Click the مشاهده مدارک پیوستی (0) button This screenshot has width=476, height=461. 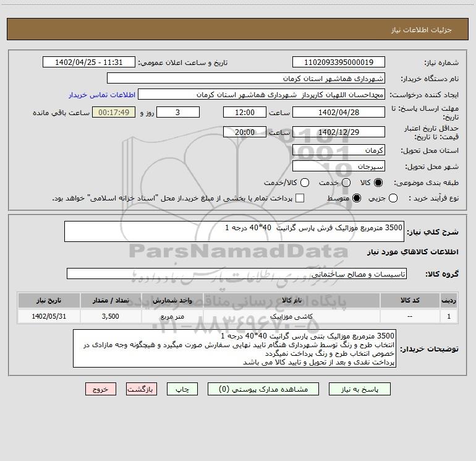(x=263, y=389)
